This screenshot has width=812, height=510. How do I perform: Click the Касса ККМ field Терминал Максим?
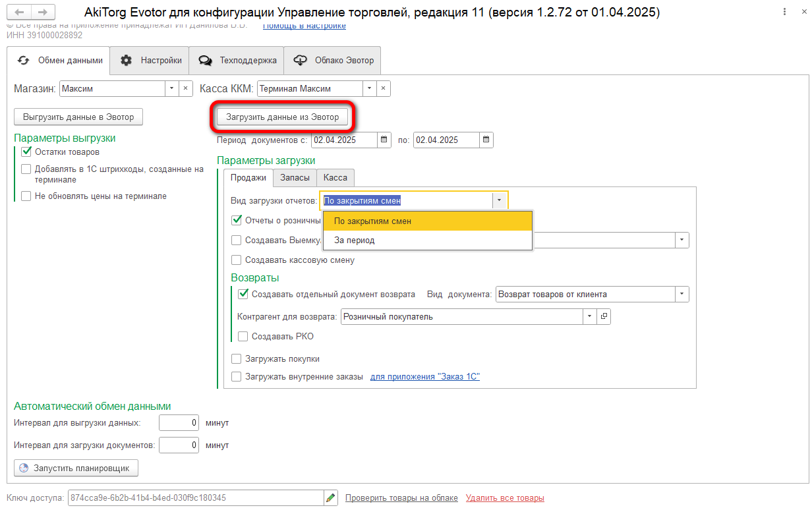point(310,88)
